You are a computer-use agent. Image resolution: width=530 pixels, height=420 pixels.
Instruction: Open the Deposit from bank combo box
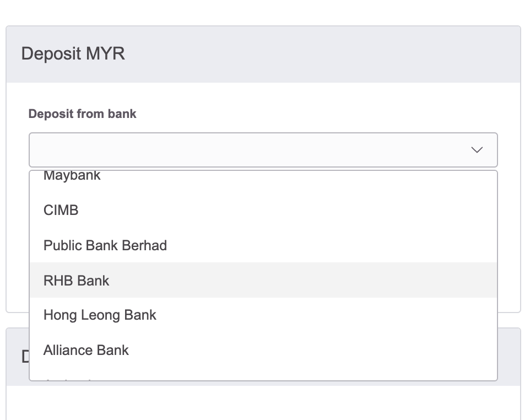263,150
